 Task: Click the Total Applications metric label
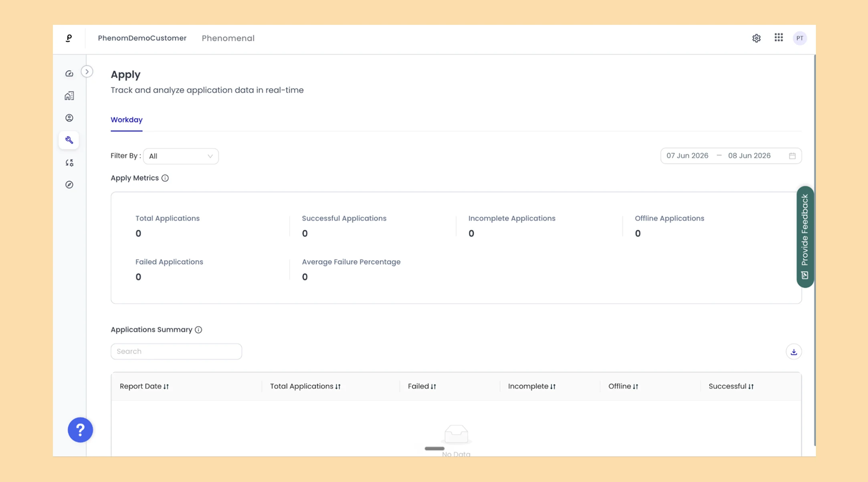(168, 219)
